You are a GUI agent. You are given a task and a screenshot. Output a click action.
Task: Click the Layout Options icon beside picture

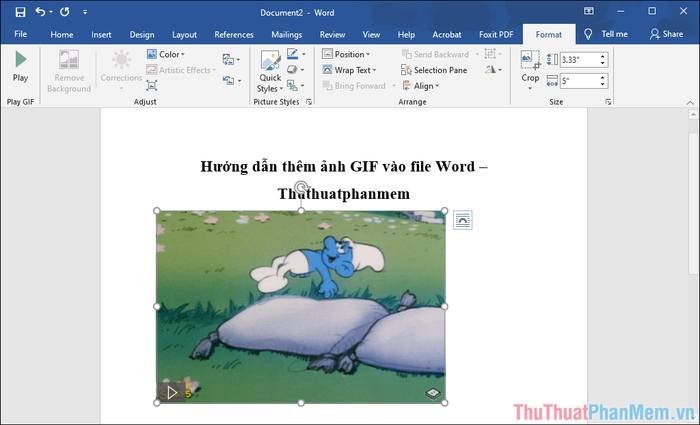coord(462,220)
